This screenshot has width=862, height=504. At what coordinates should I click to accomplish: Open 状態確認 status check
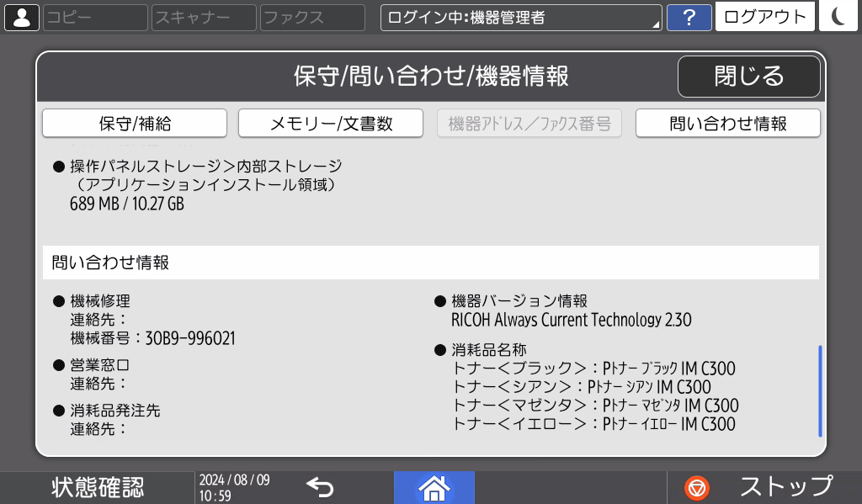click(98, 487)
